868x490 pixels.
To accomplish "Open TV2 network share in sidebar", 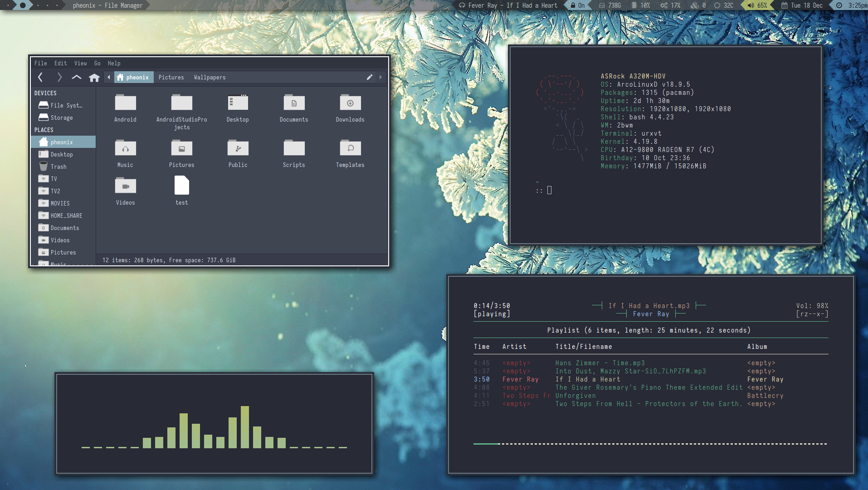I will click(63, 191).
